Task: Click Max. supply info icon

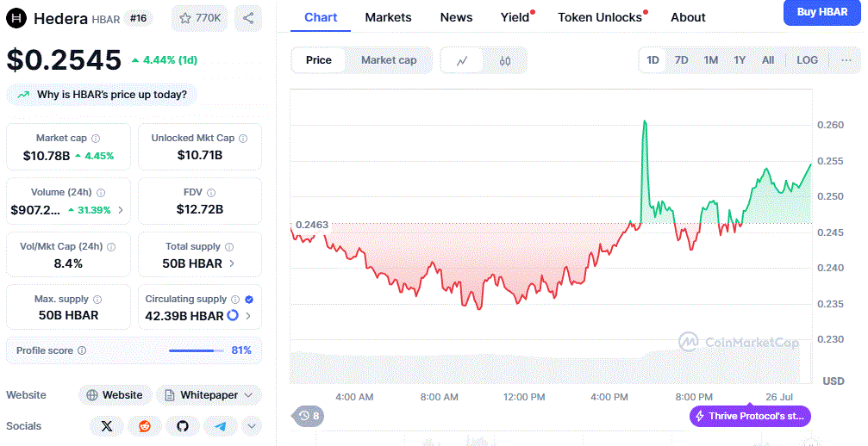Action: 97,299
